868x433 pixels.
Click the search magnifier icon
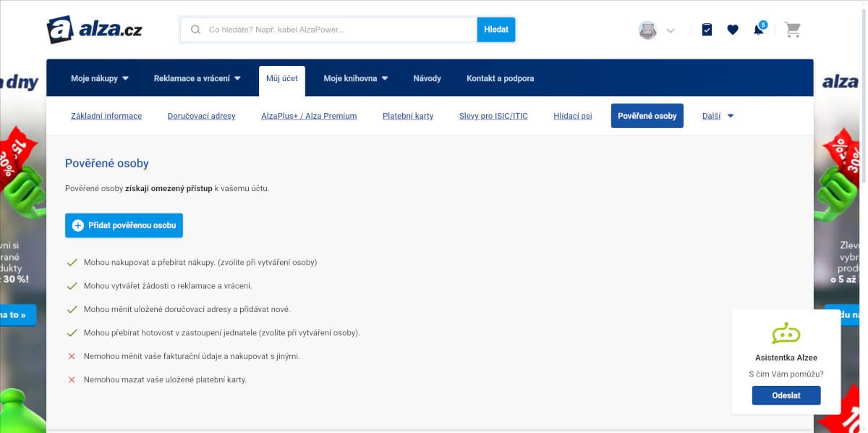tap(195, 30)
